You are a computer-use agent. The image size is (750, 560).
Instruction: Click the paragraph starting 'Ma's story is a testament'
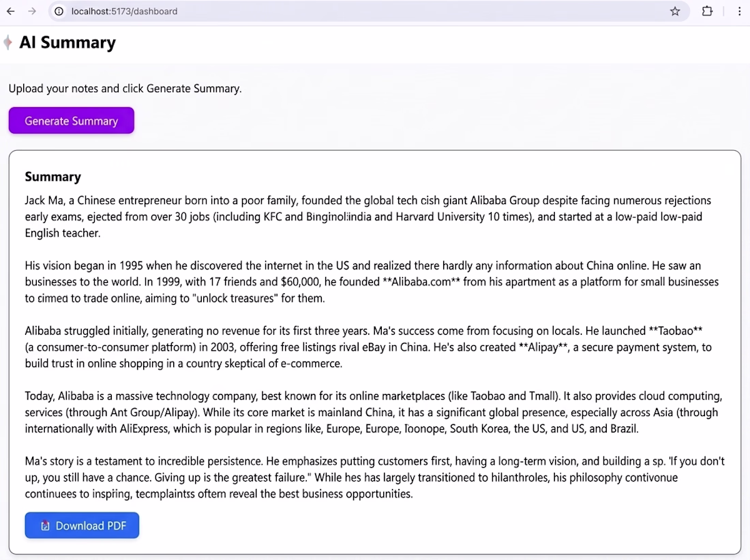point(374,477)
